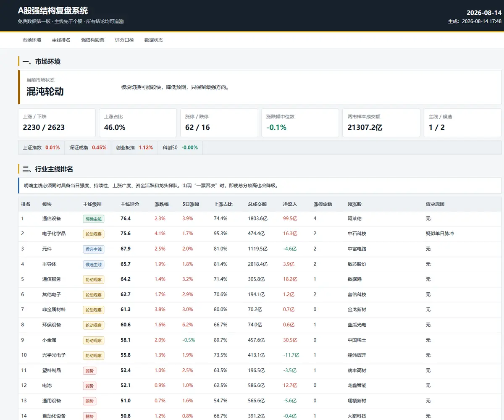Image resolution: width=504 pixels, height=420 pixels.
Task: Click the 上涨 / 下跌 2230 / 2623 card
Action: click(x=57, y=123)
